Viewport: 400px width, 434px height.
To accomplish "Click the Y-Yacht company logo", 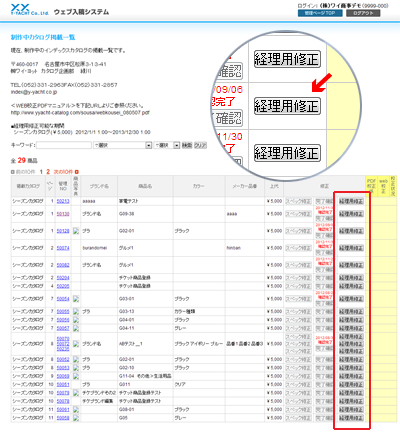I will (x=29, y=10).
